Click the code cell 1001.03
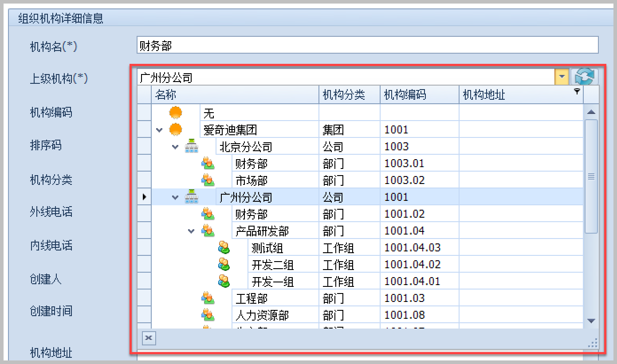The height and width of the screenshot is (364, 617). [420, 298]
